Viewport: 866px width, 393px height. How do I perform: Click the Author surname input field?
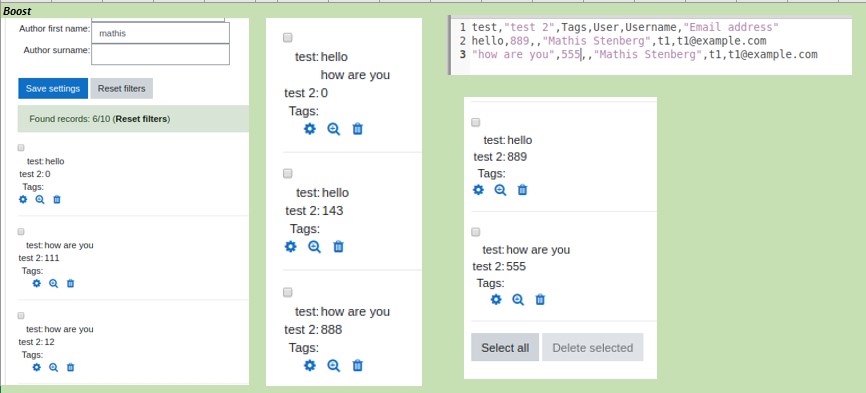(160, 54)
